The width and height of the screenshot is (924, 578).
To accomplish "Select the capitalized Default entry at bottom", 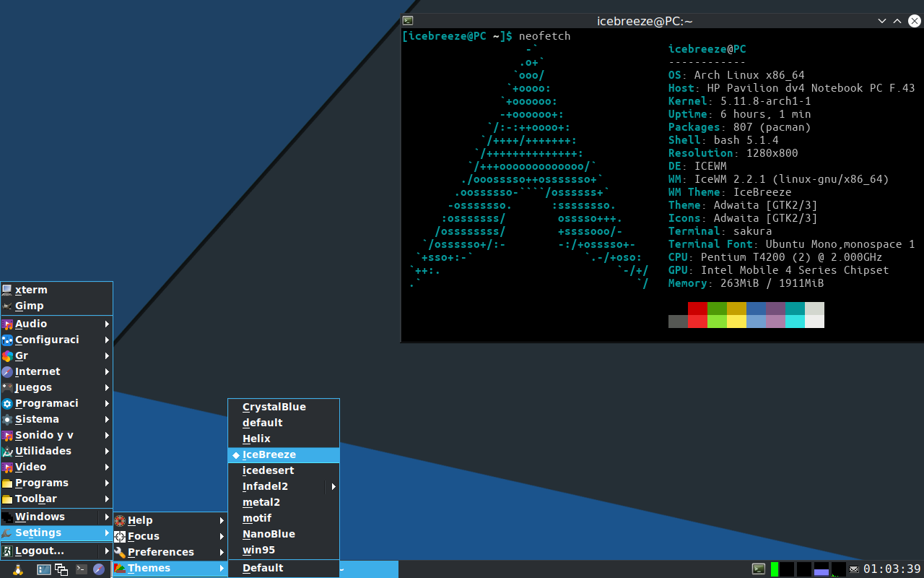I will pyautogui.click(x=284, y=568).
